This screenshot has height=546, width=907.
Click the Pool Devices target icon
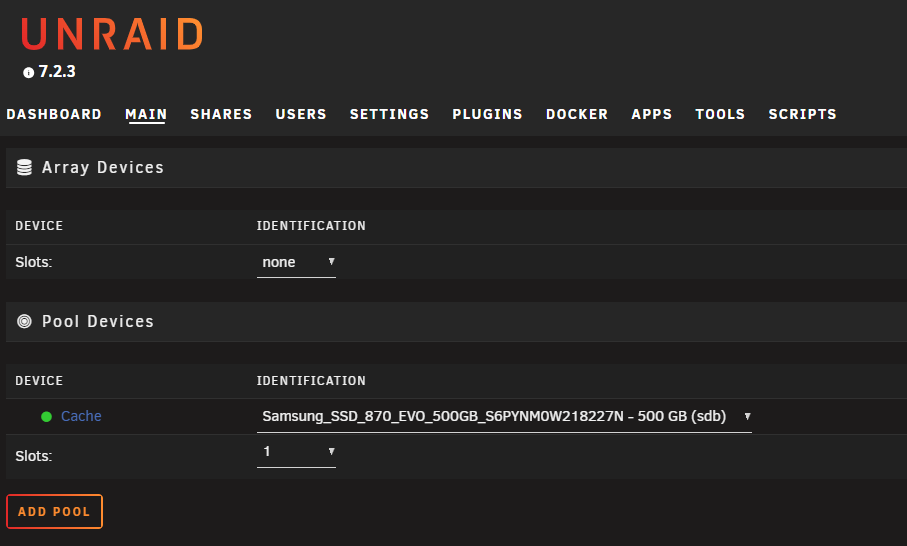[24, 321]
